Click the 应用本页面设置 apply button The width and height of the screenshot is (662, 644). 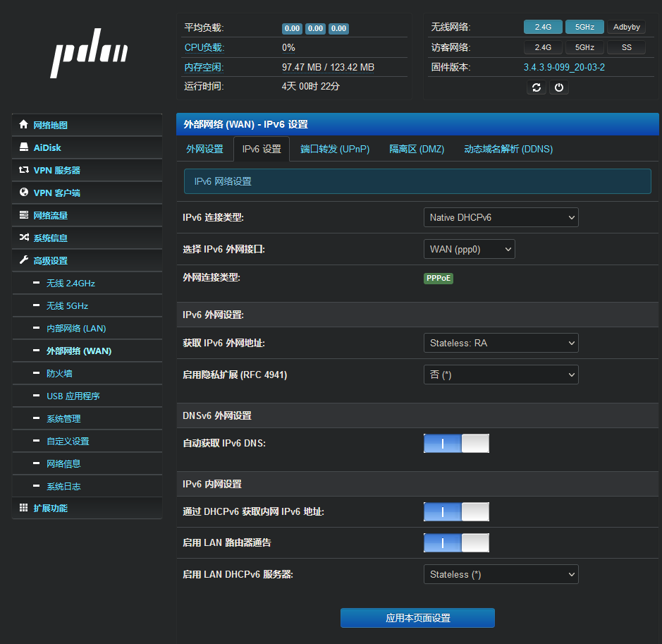click(x=417, y=618)
